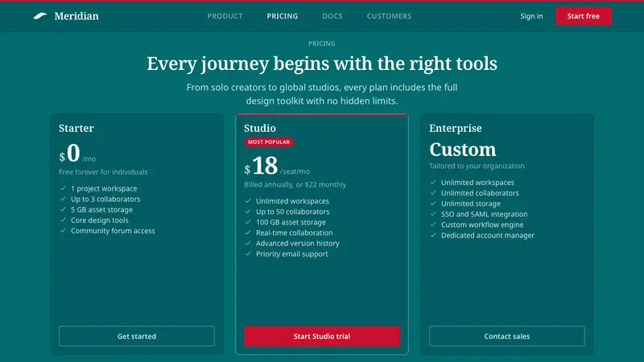Click the '/seat/mo' label on Studio
Image resolution: width=644 pixels, height=362 pixels.
pyautogui.click(x=295, y=171)
